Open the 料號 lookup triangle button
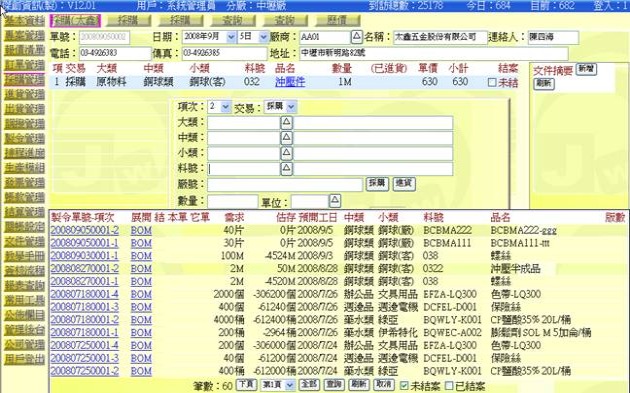The image size is (630, 393). [x=286, y=168]
